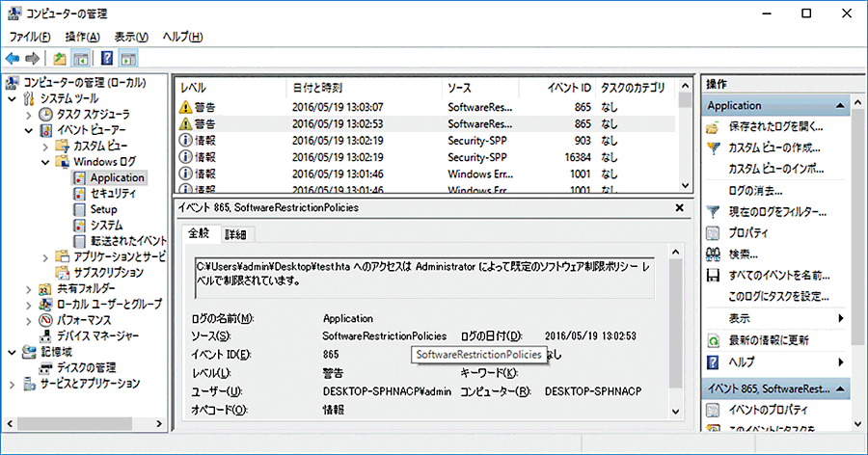
Task: Click the funnel icon for filtering current log
Action: click(x=714, y=211)
